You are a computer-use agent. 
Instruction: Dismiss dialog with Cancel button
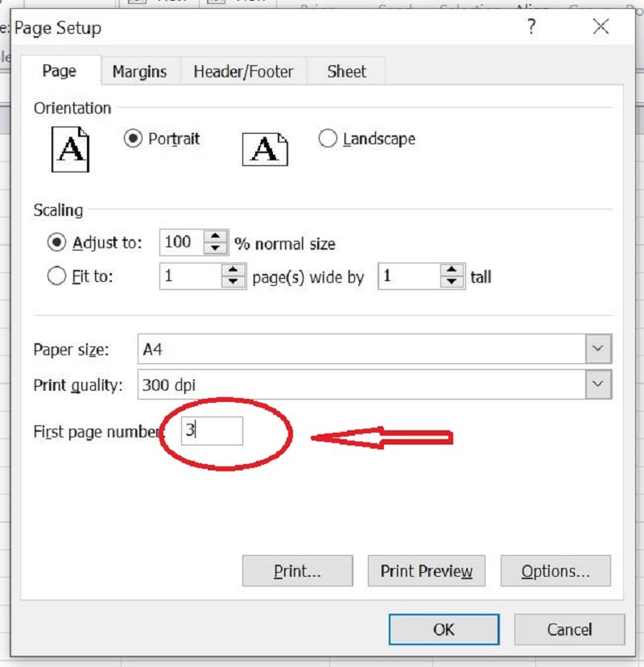coord(569,629)
